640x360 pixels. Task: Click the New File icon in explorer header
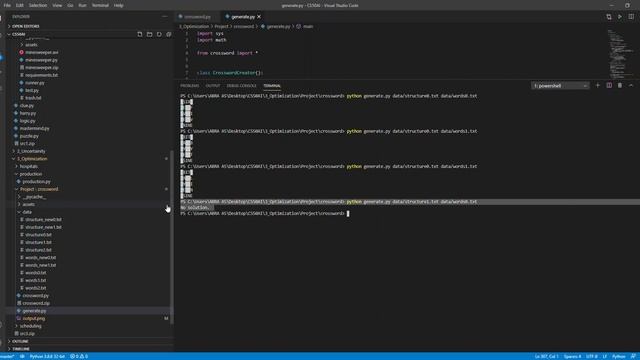click(140, 34)
